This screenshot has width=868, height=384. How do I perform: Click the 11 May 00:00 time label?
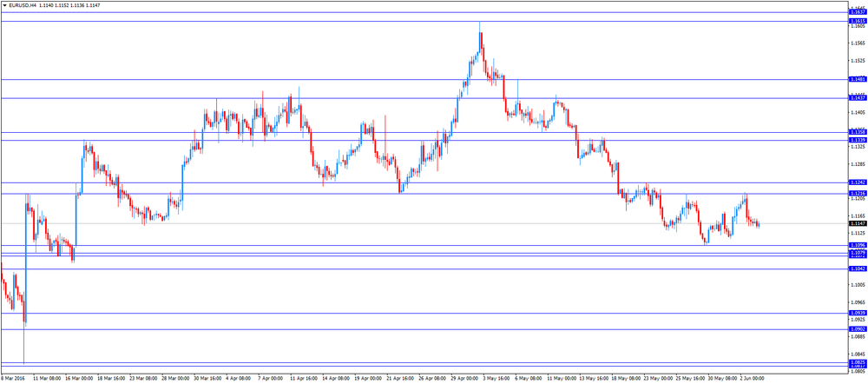point(561,379)
